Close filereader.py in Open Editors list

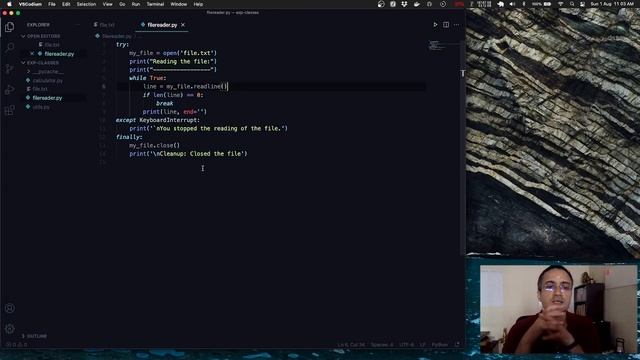click(32, 54)
